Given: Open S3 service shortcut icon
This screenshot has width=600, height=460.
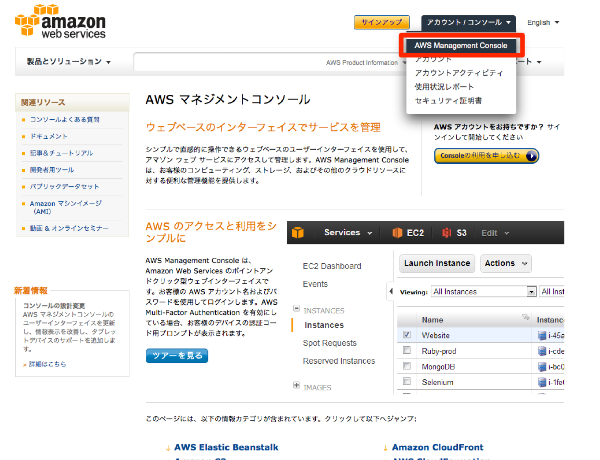Looking at the screenshot, I should point(446,233).
